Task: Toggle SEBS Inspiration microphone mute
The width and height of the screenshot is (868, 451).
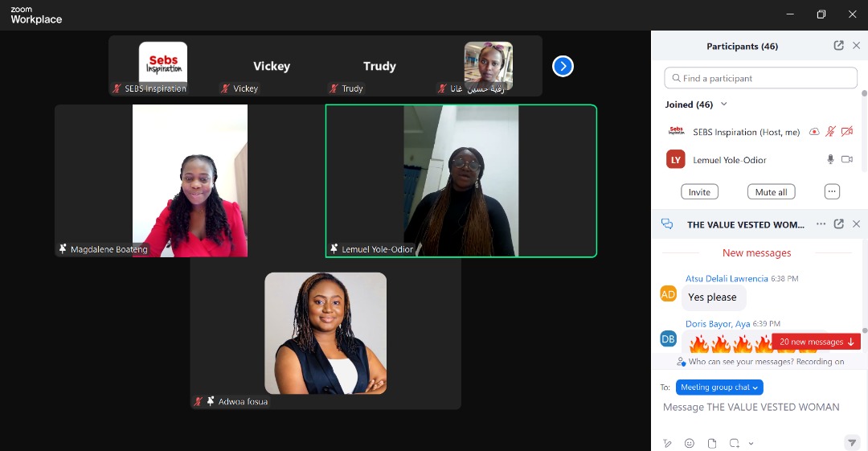Action: [x=831, y=132]
